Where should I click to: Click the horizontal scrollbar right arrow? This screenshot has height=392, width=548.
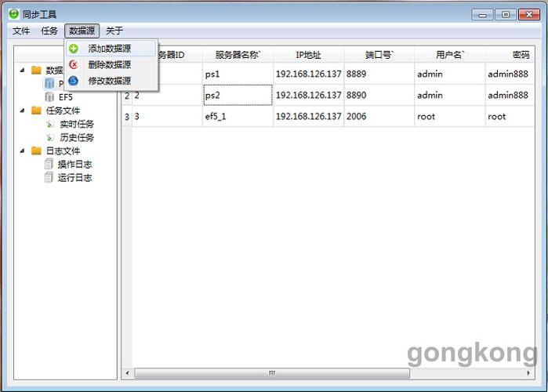tap(528, 373)
